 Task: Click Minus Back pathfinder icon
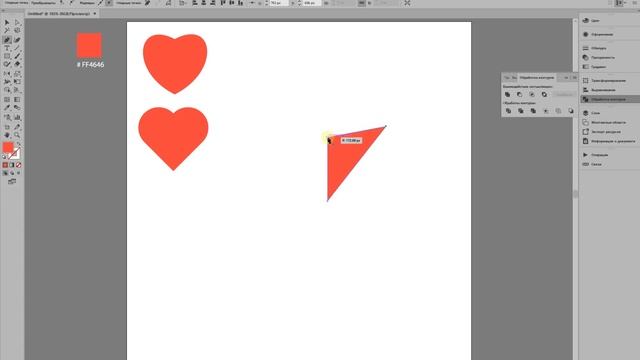(x=571, y=111)
